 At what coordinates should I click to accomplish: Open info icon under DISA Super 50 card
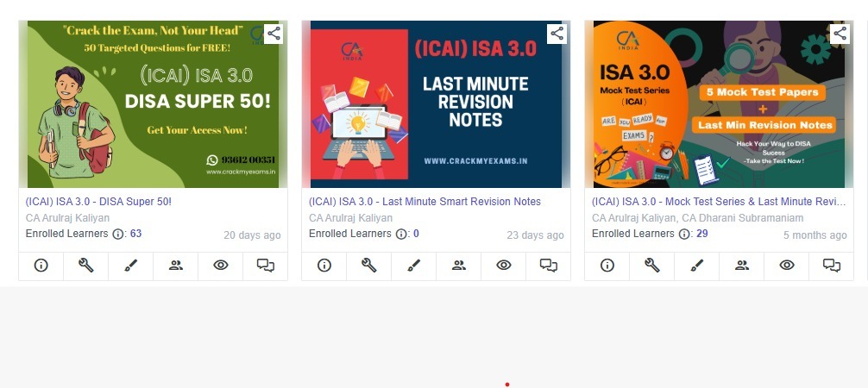tap(41, 266)
